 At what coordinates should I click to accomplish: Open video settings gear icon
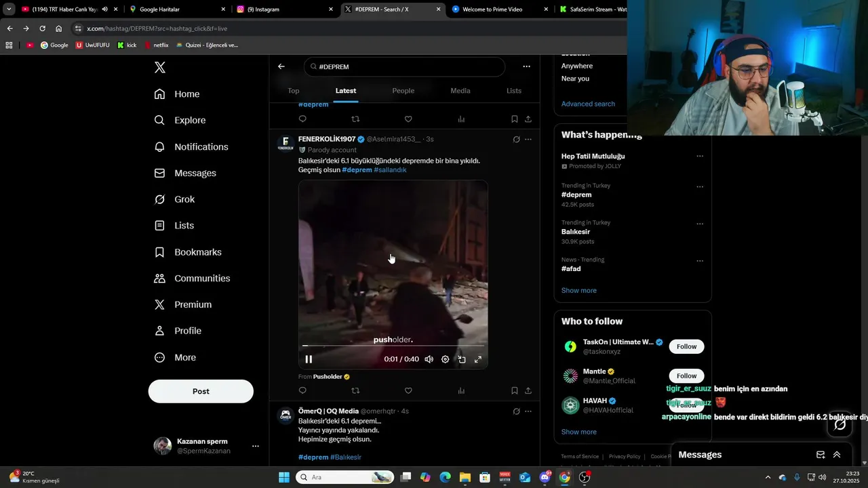click(445, 359)
